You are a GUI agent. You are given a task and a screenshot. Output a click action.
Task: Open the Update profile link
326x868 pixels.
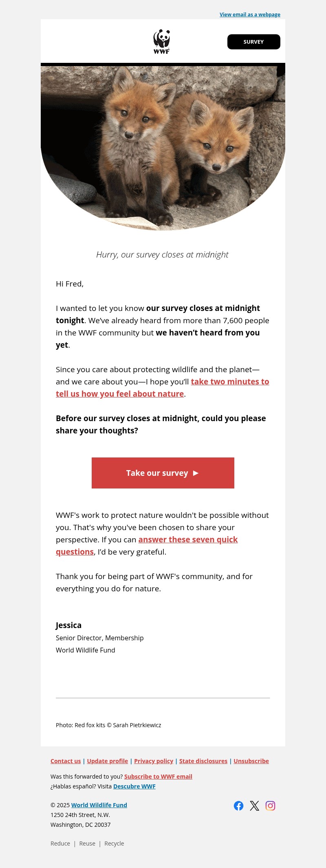tap(107, 761)
